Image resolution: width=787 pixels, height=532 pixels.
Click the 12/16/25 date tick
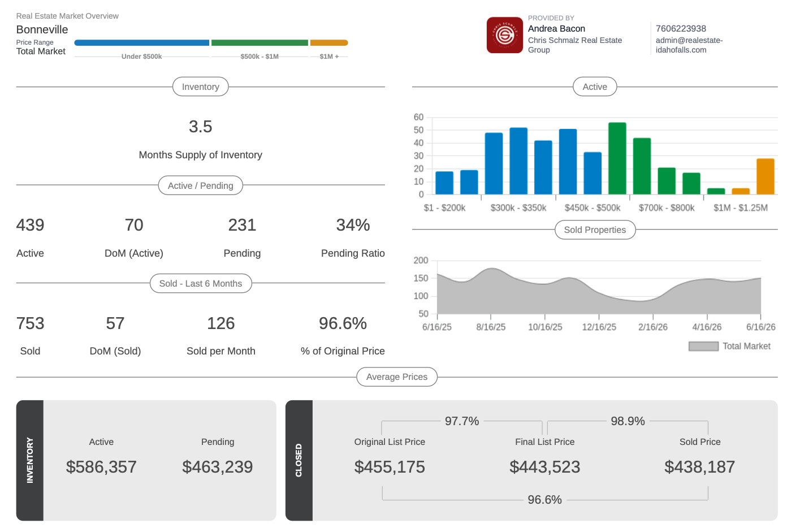click(599, 327)
